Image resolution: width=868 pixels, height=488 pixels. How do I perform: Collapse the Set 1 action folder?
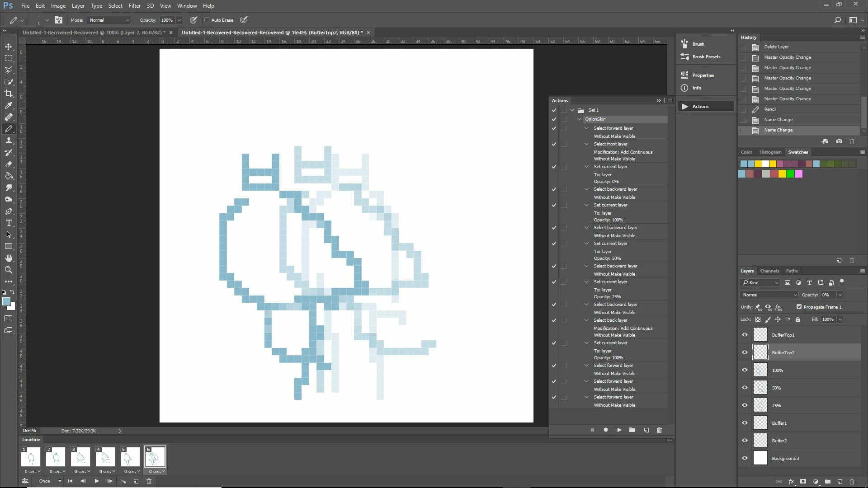(x=572, y=110)
